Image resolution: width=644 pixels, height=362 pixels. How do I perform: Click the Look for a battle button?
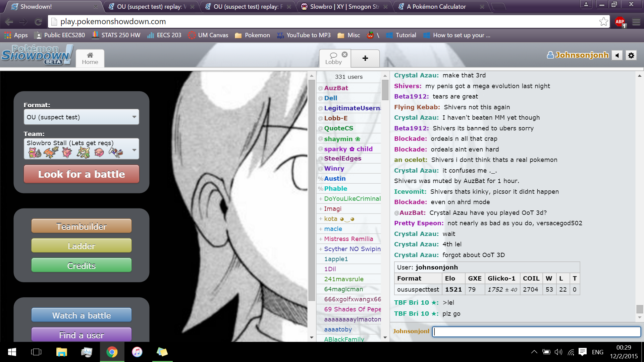[x=81, y=174]
